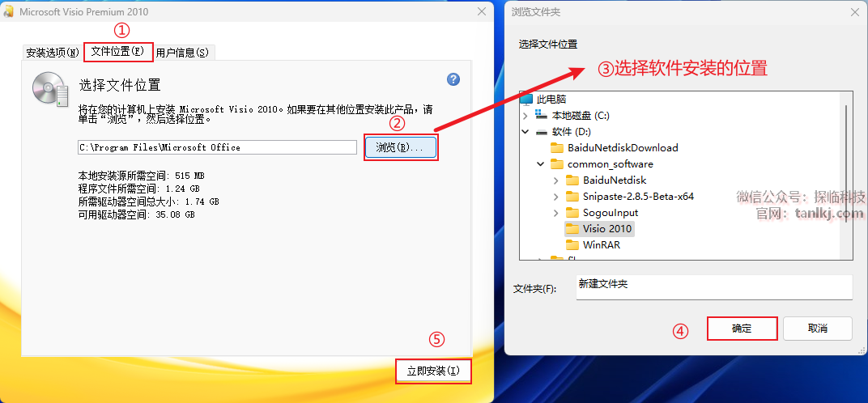Switch to the 安装选项(N) tab

pos(53,53)
